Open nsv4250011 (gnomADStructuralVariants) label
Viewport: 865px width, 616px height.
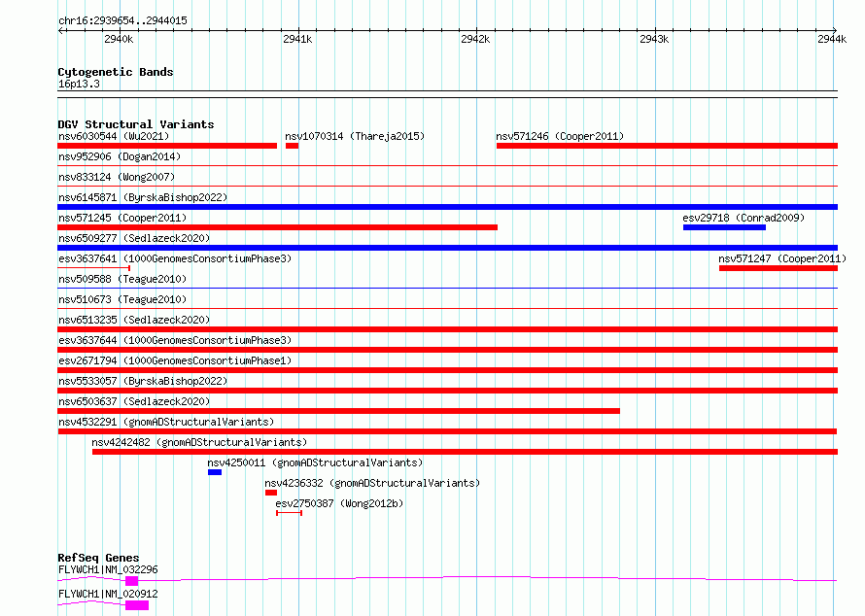315,462
